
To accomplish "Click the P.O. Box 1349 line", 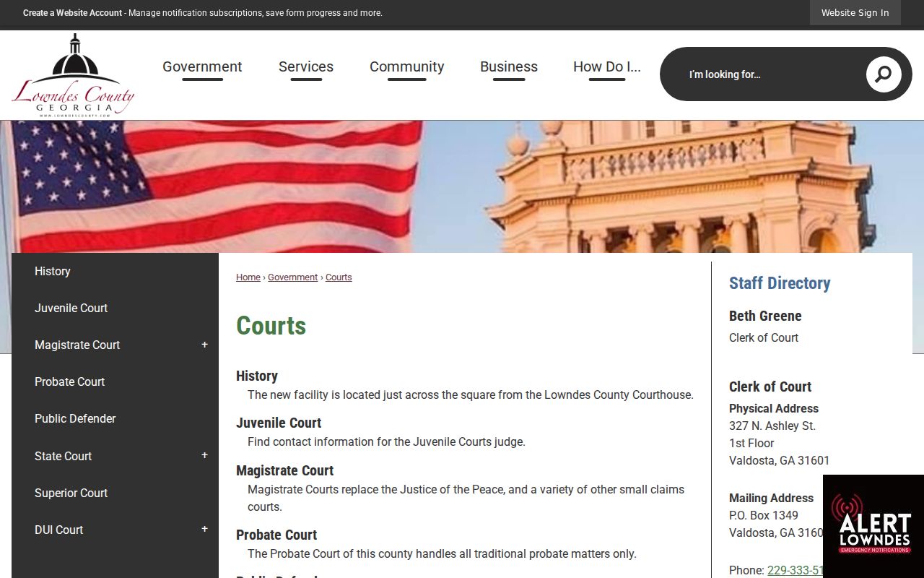I will point(764,515).
